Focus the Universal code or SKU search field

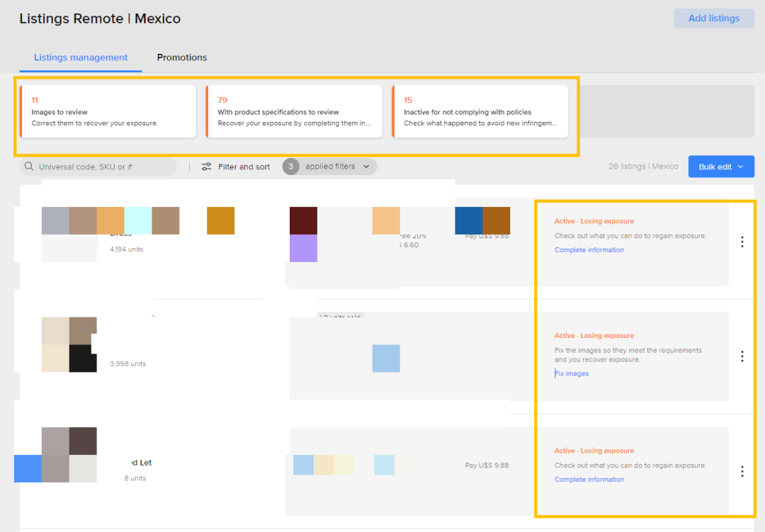click(103, 167)
